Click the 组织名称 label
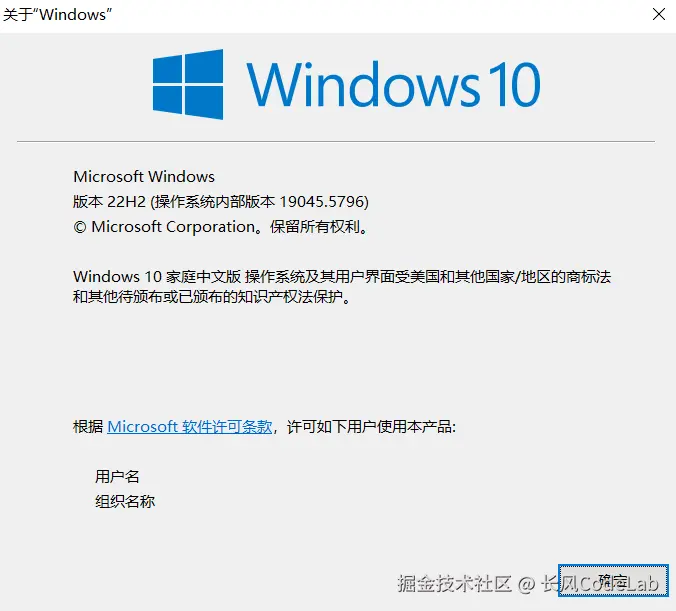Viewport: 676px width, 611px height. [x=125, y=501]
